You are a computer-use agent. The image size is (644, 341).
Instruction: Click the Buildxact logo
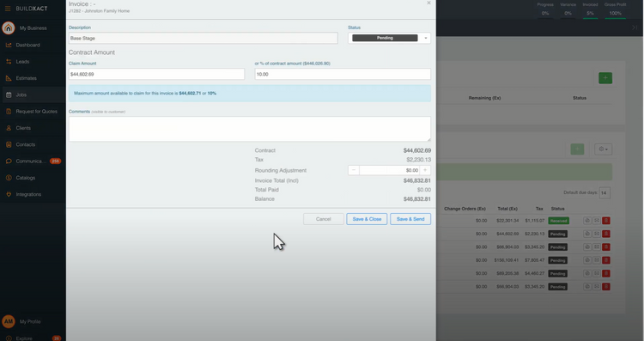(x=32, y=9)
